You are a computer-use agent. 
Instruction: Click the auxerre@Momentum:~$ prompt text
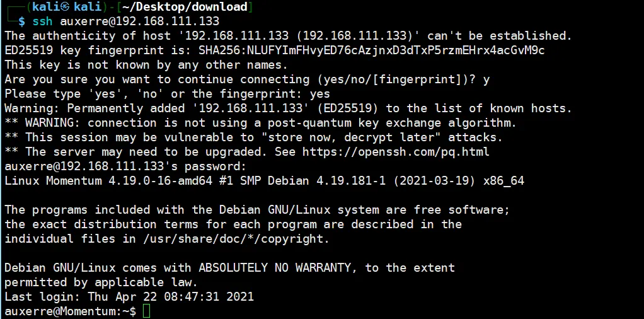click(70, 311)
